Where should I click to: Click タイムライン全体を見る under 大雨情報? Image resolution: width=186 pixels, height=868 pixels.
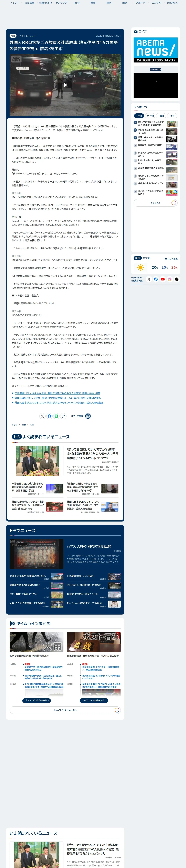[37, 700]
